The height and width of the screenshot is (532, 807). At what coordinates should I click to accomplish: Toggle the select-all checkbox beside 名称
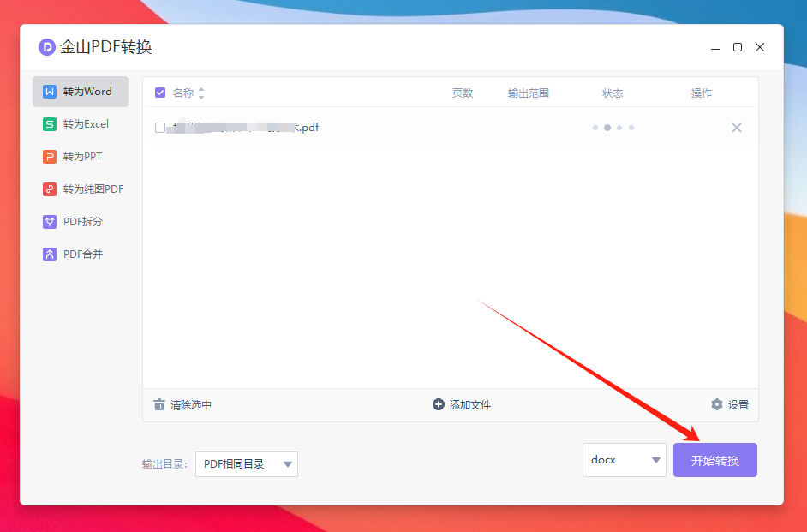(160, 93)
